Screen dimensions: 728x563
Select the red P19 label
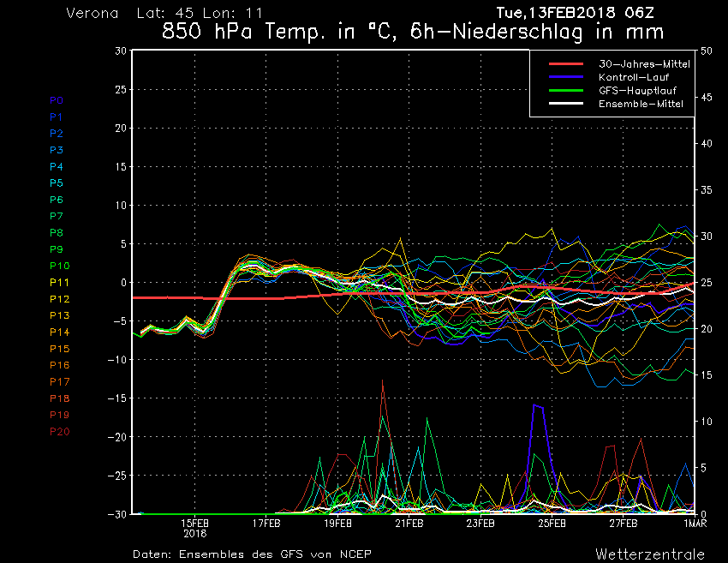59,415
